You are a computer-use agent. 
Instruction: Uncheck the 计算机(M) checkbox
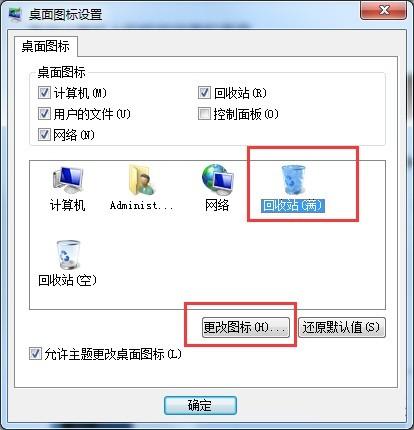[44, 93]
